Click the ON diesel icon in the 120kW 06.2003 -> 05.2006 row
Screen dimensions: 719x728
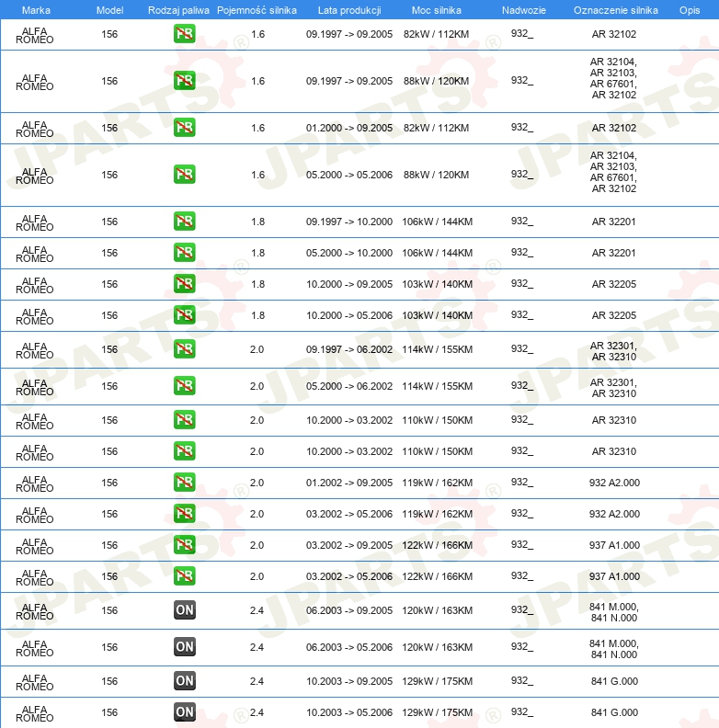tap(185, 647)
